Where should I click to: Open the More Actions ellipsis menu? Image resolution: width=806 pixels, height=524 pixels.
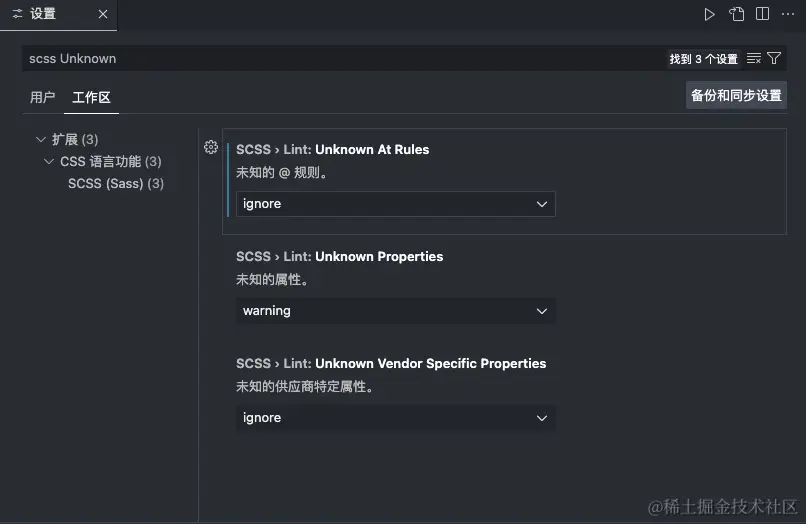(787, 14)
